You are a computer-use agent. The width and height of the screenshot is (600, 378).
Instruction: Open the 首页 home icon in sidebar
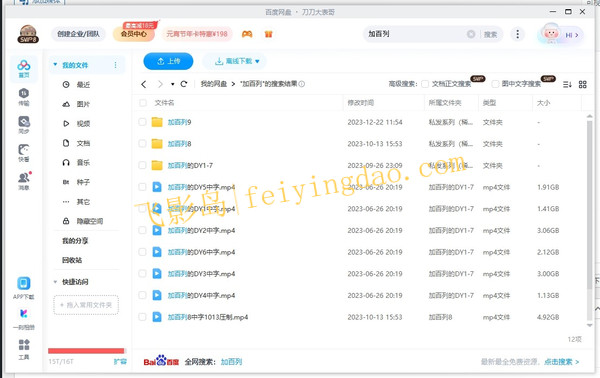coord(24,69)
